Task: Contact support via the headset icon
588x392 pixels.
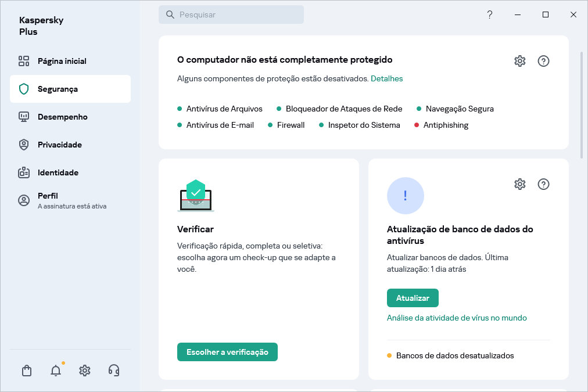Action: 113,370
